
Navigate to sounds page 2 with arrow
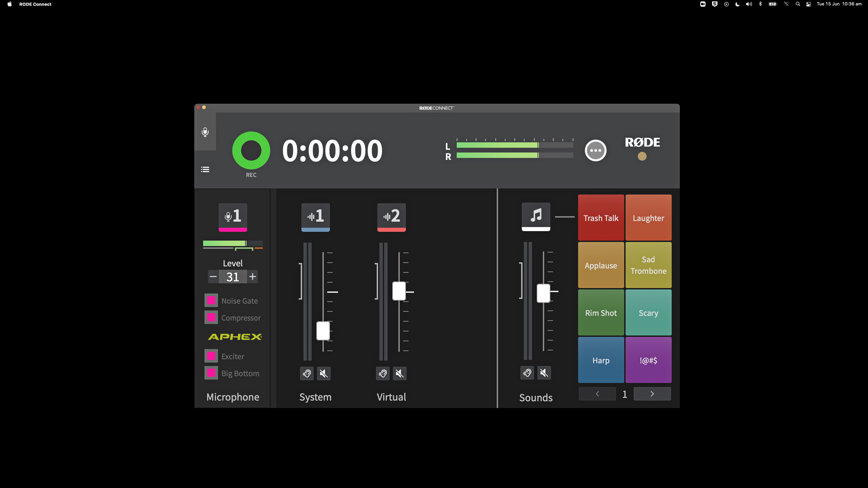tap(652, 393)
